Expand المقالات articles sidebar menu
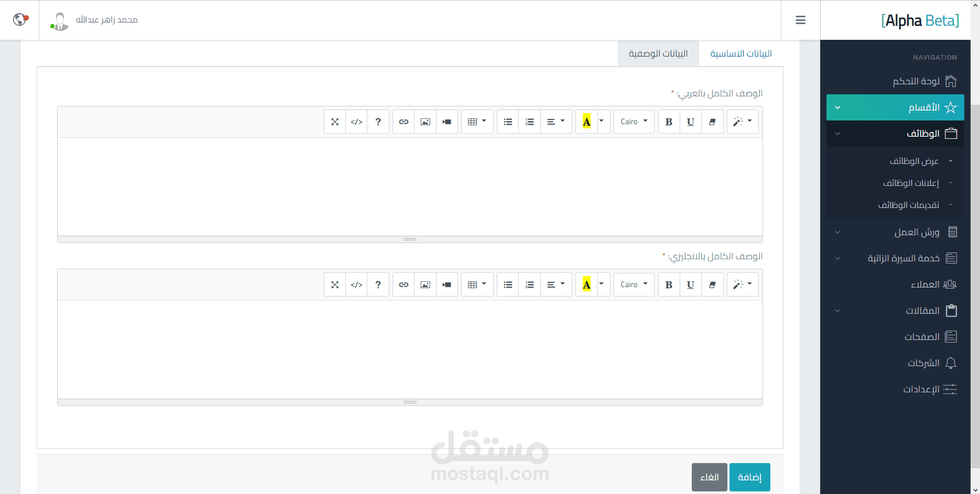 point(895,311)
